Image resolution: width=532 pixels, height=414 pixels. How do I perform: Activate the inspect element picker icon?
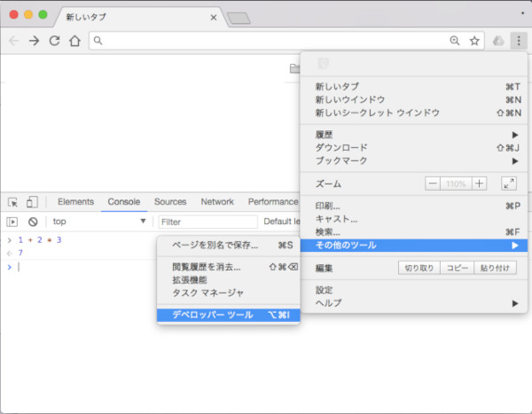coord(13,202)
